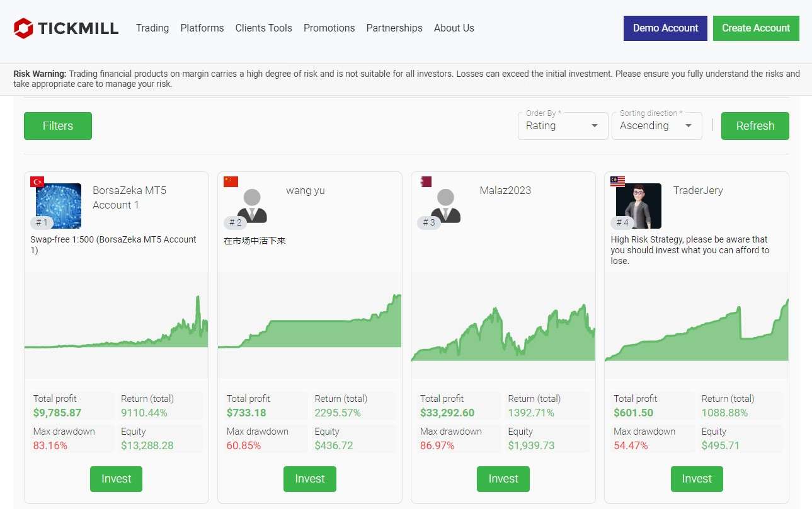Invest in TraderJery strategy
The image size is (812, 509).
pos(697,479)
